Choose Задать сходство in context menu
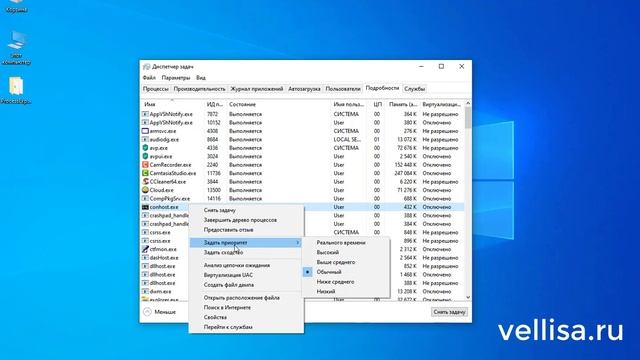640x360 pixels. (223, 252)
